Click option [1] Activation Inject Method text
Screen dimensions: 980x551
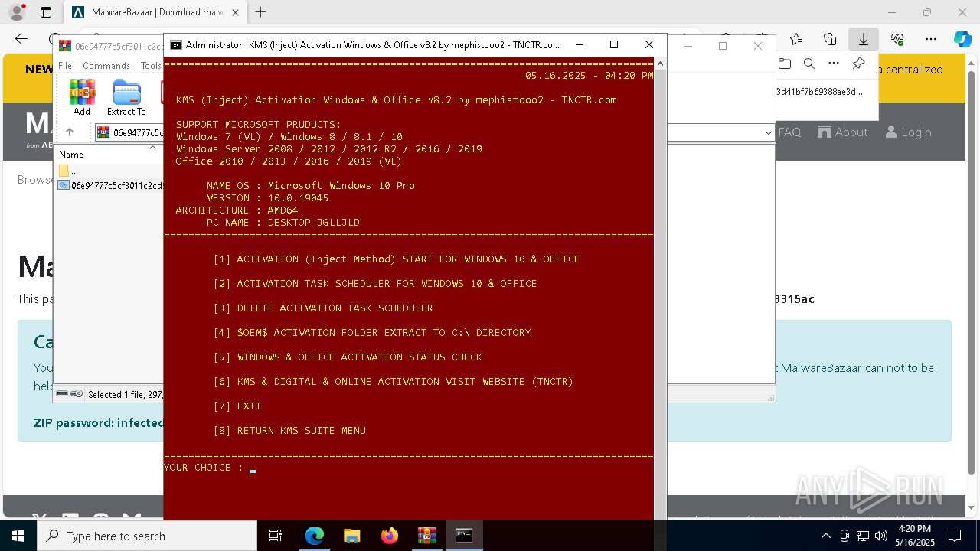click(x=396, y=259)
